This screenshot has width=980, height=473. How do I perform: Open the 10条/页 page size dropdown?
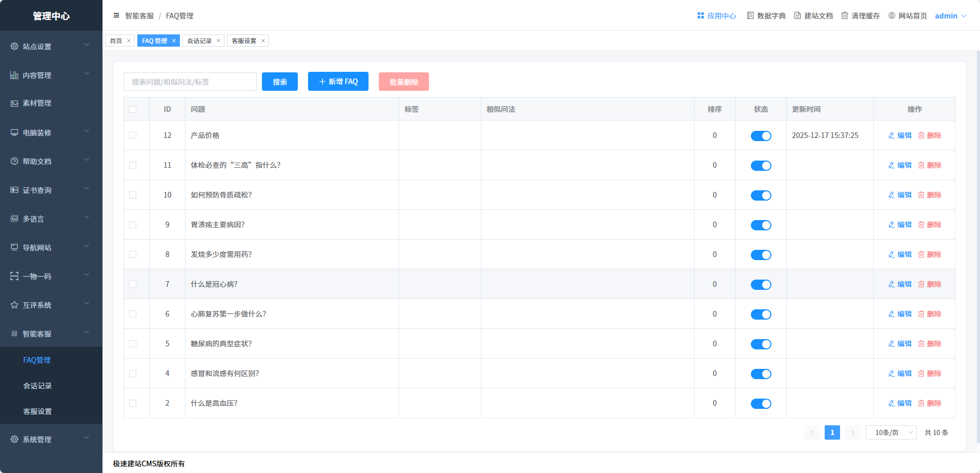(x=891, y=432)
